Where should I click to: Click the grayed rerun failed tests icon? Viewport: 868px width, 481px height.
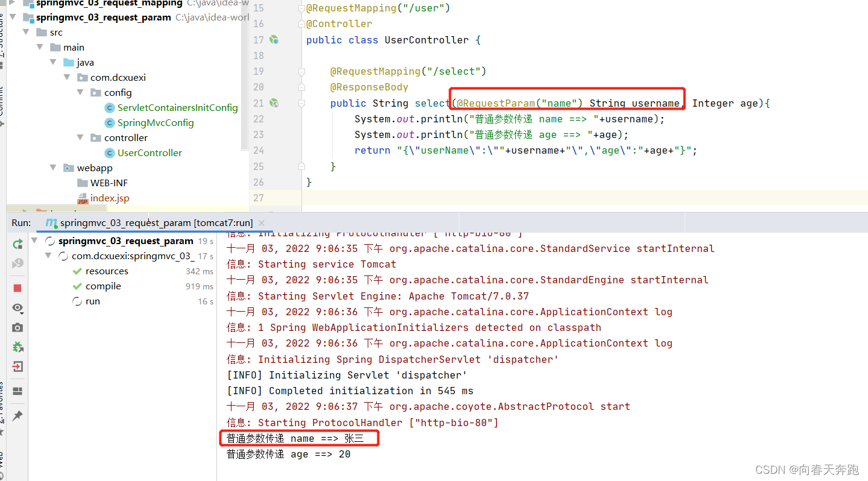[x=17, y=263]
